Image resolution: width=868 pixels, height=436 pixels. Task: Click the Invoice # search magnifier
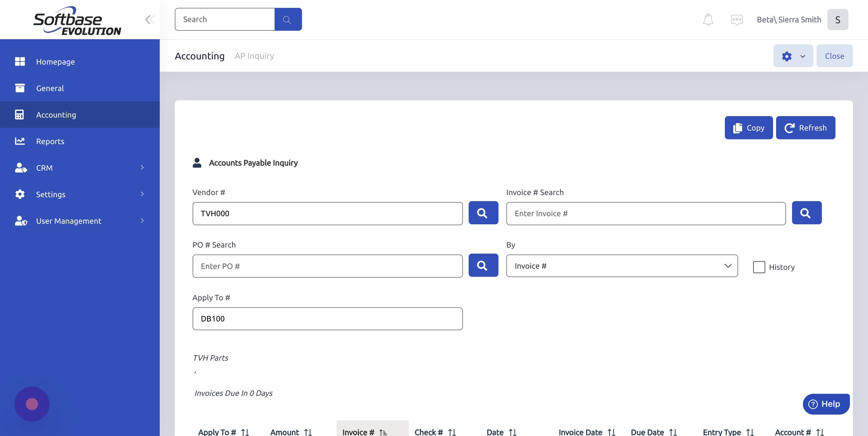[x=806, y=213]
